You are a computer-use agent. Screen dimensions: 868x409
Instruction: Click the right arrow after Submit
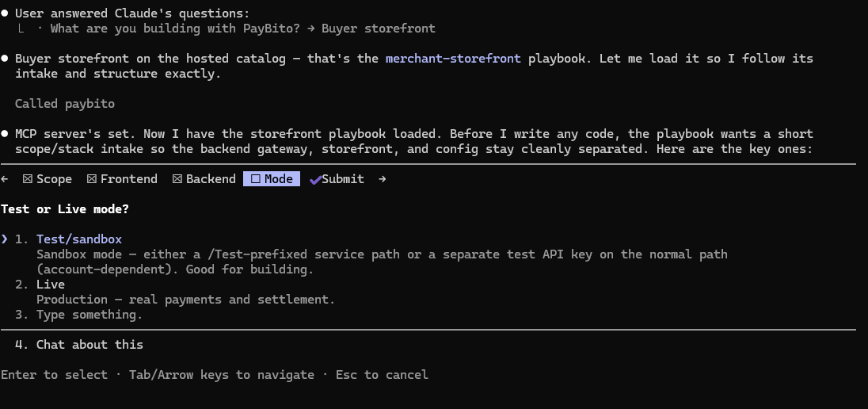(382, 179)
